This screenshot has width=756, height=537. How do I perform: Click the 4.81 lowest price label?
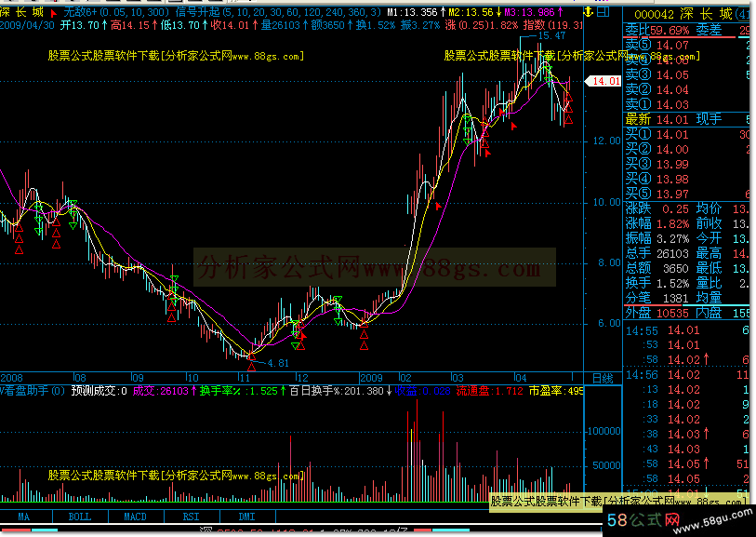tap(278, 363)
